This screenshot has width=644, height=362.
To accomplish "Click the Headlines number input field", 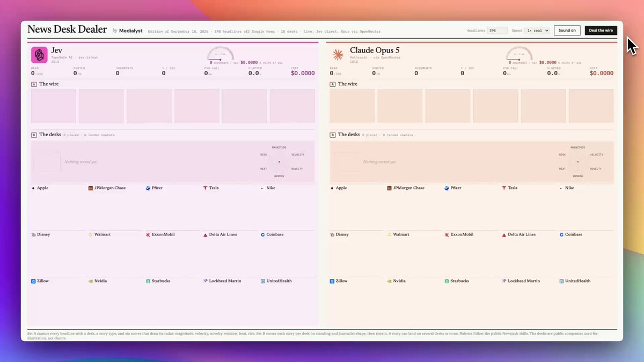I will [x=497, y=31].
